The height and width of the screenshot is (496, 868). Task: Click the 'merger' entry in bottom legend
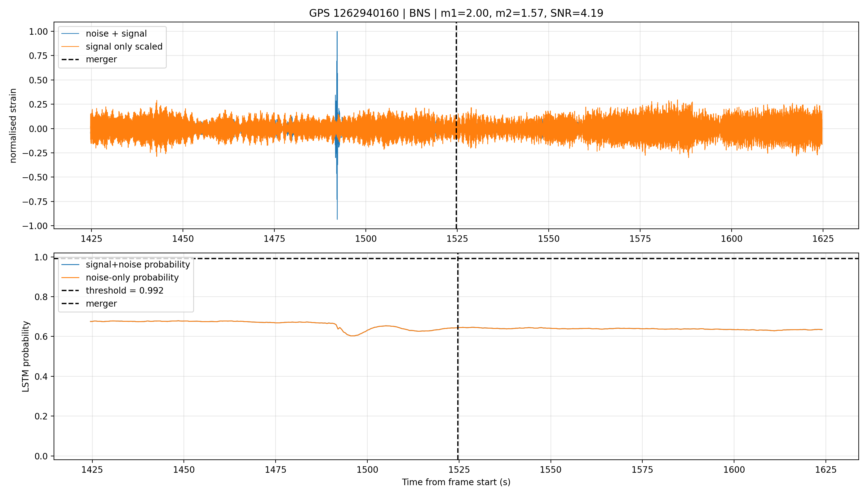point(89,303)
